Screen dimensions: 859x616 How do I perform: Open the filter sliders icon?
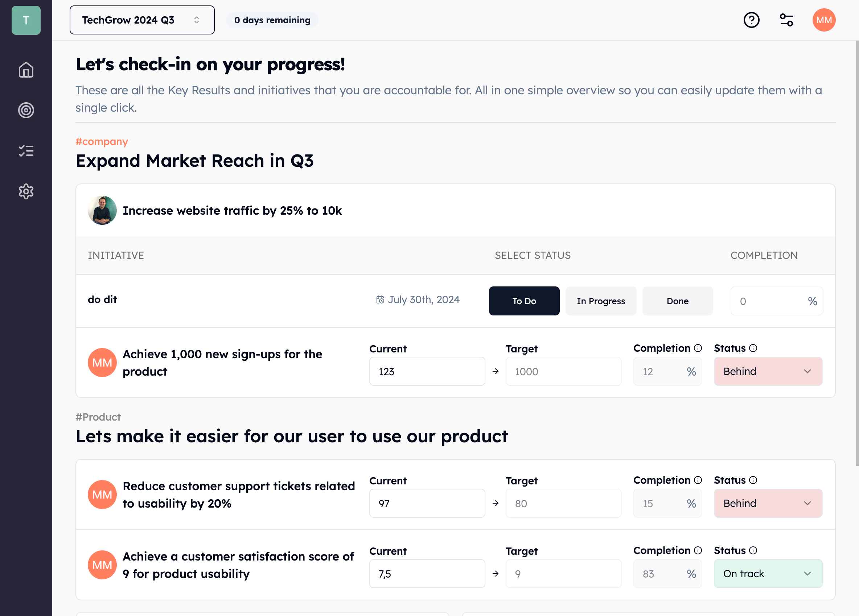[x=786, y=20]
